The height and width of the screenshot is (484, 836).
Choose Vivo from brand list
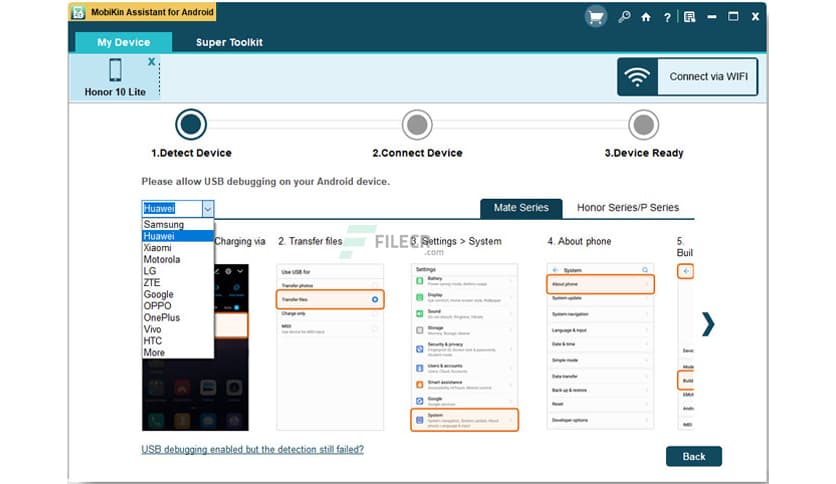pos(178,329)
